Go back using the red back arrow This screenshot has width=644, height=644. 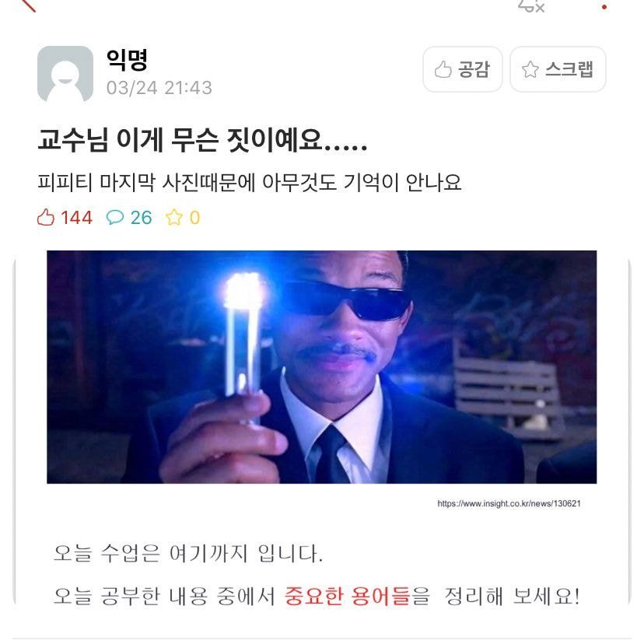coord(28,5)
